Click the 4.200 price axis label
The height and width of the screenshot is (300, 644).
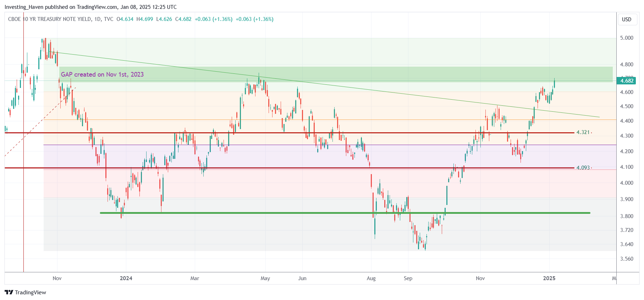point(627,151)
